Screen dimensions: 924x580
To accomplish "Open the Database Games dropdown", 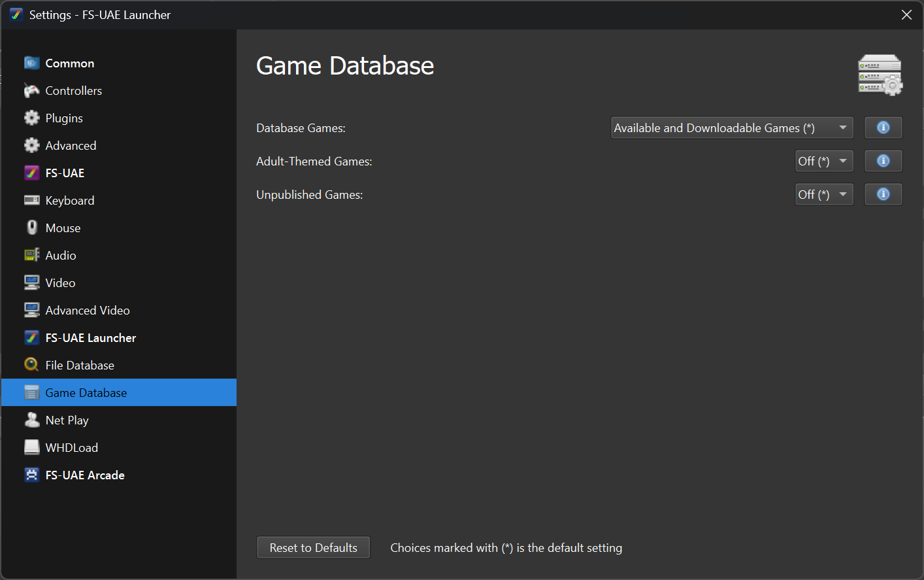I will (x=732, y=128).
